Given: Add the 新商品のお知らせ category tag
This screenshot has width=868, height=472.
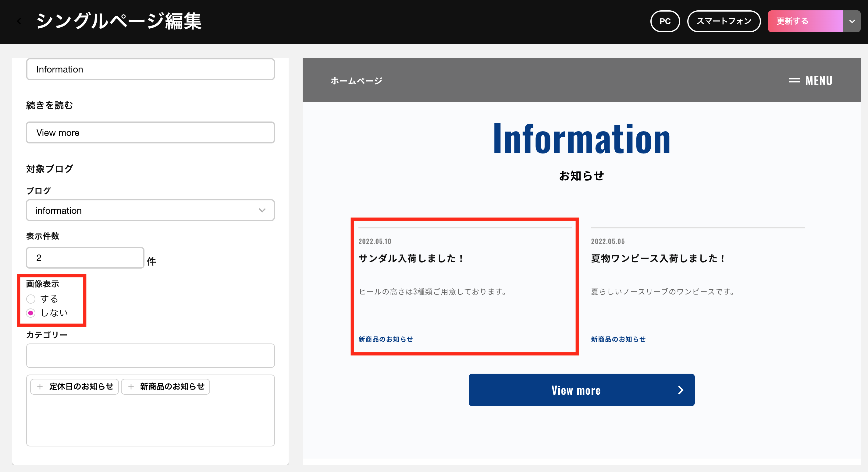Looking at the screenshot, I should [165, 386].
